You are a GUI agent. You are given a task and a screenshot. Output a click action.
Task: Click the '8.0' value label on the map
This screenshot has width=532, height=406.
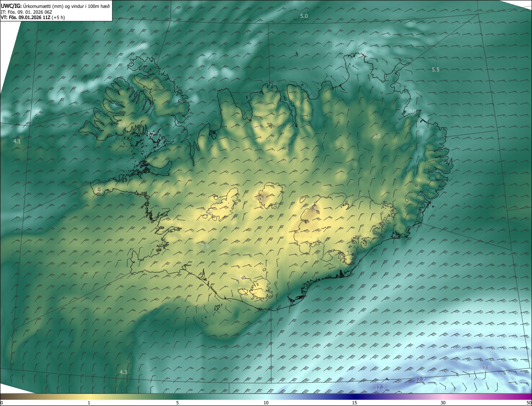coord(412,111)
